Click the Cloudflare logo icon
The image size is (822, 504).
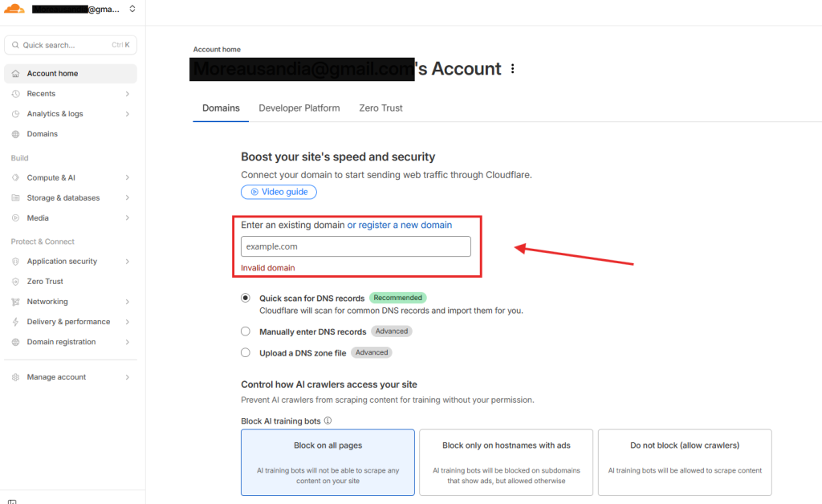tap(15, 9)
